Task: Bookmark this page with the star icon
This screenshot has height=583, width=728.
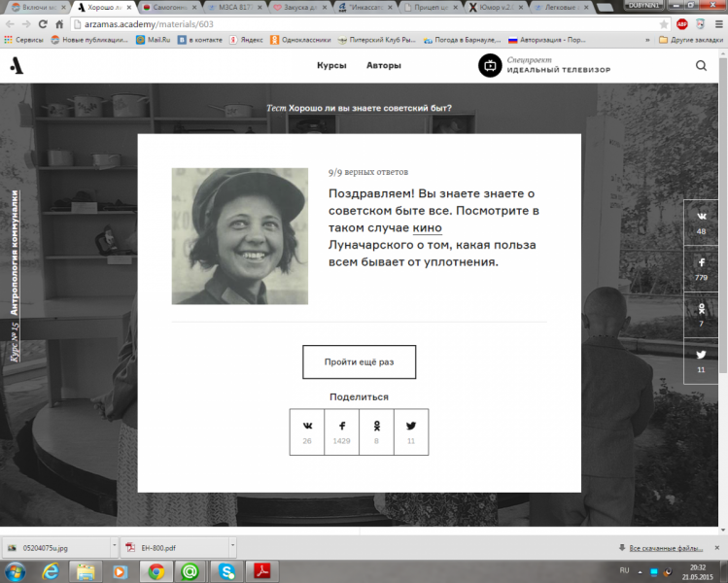Action: pyautogui.click(x=664, y=24)
